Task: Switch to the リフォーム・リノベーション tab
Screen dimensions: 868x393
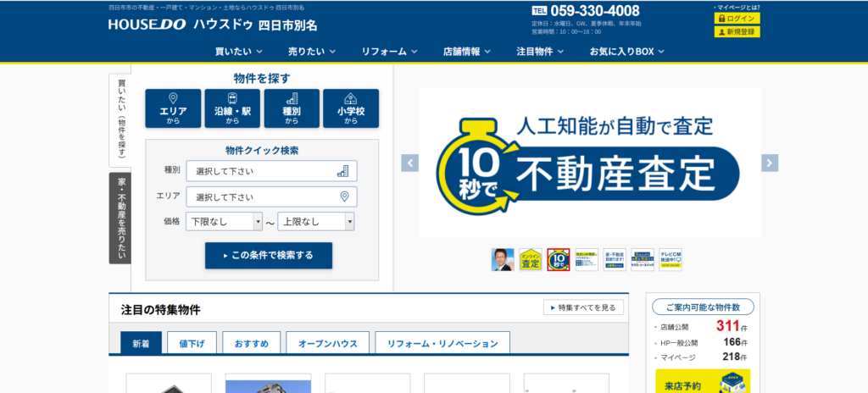Action: point(442,343)
